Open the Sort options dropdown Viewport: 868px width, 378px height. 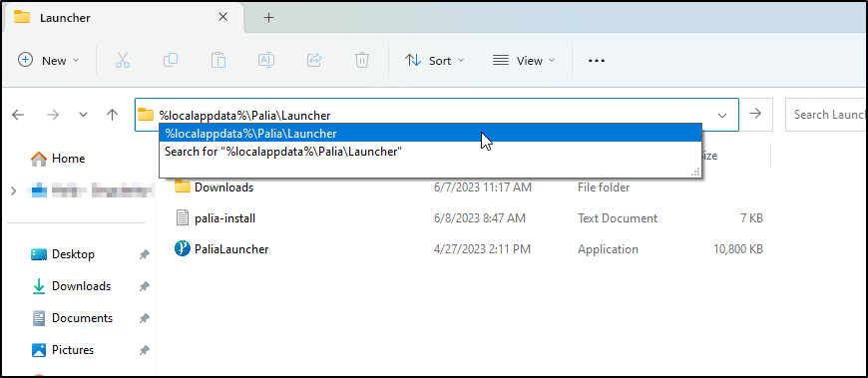435,60
